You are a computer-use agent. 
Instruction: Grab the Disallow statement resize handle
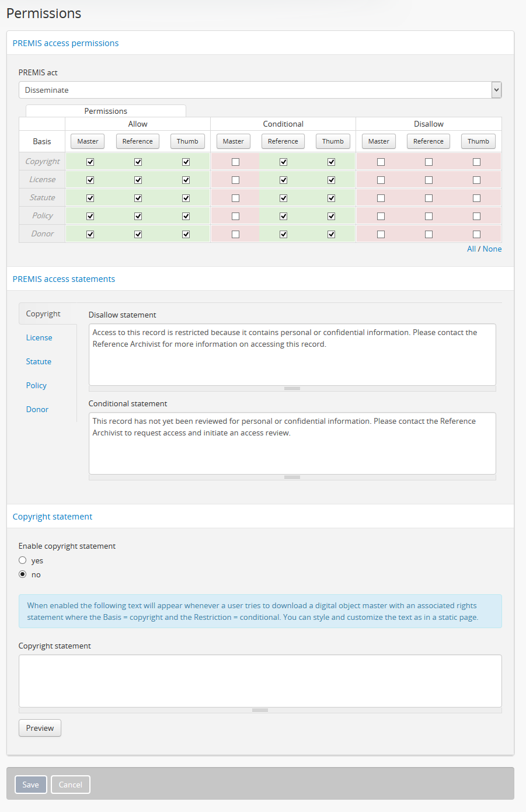[292, 388]
